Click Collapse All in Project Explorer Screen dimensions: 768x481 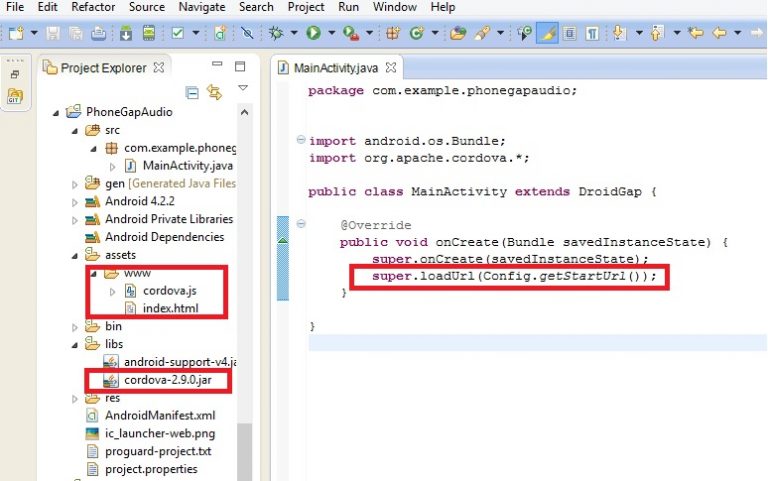(x=192, y=93)
